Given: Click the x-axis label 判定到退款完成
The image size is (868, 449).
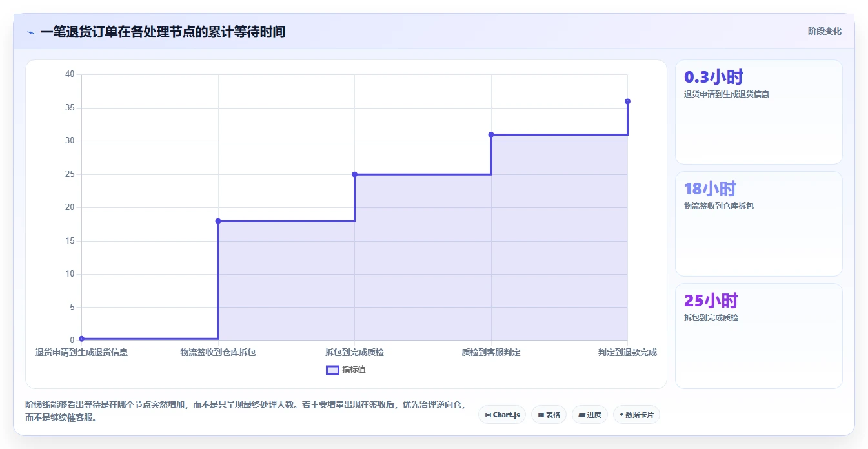Looking at the screenshot, I should tap(627, 353).
